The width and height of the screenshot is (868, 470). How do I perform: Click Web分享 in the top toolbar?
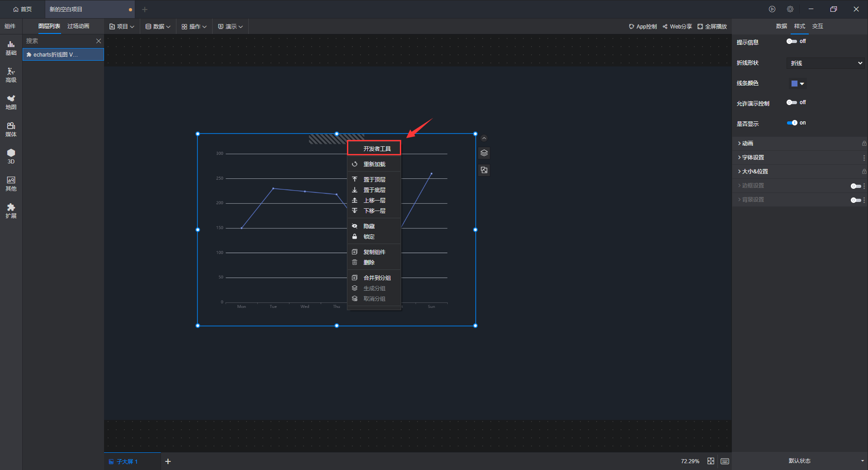(677, 27)
